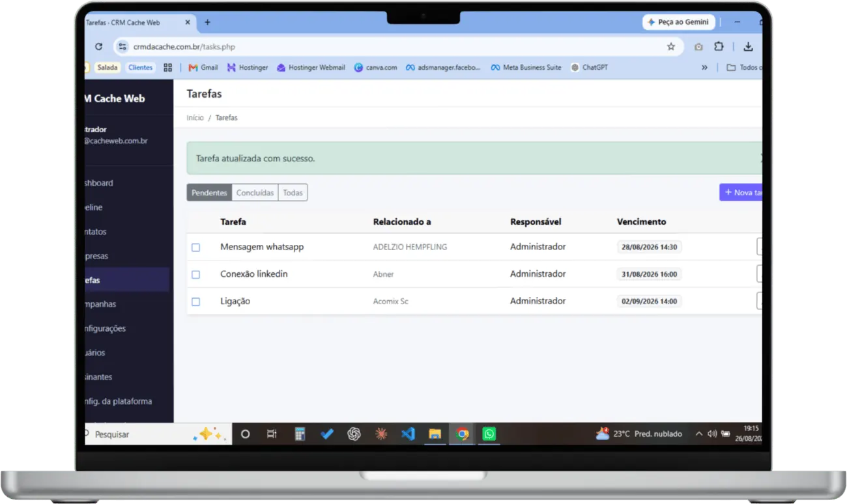Switch to the Pendentes tab
The width and height of the screenshot is (847, 504).
coord(209,193)
